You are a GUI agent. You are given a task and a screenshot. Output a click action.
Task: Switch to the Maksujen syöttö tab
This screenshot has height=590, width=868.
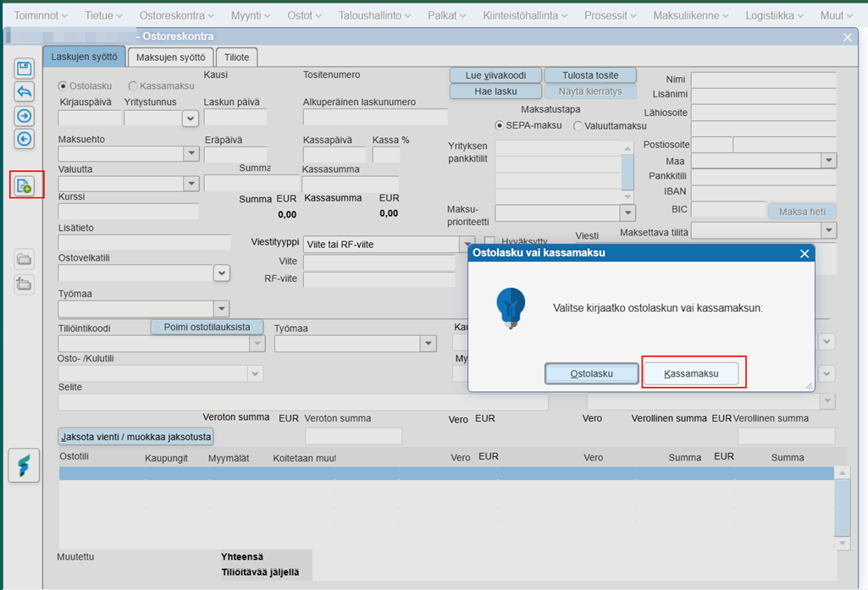pos(170,57)
